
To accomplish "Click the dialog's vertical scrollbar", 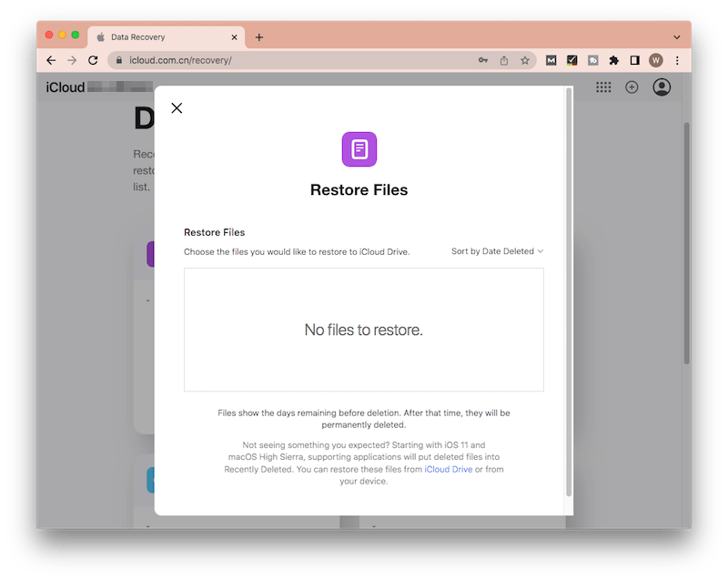I will click(x=568, y=292).
